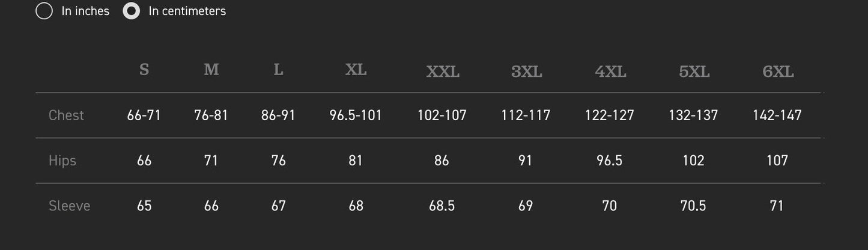Click the "In centimeters" label text
Image resolution: width=868 pixels, height=250 pixels.
coord(187,11)
